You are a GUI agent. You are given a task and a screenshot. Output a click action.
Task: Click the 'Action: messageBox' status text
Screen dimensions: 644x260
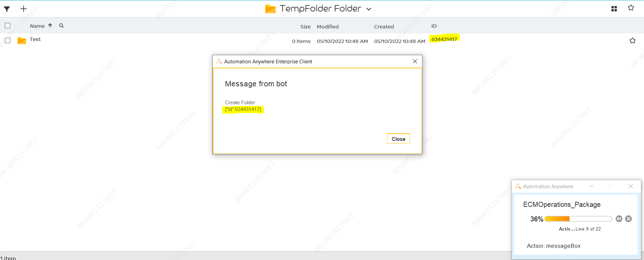[554, 246]
